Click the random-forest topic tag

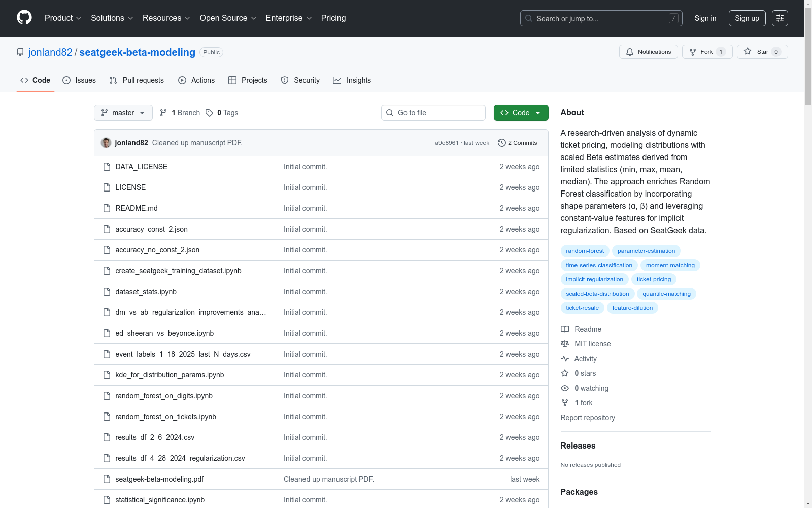click(585, 251)
